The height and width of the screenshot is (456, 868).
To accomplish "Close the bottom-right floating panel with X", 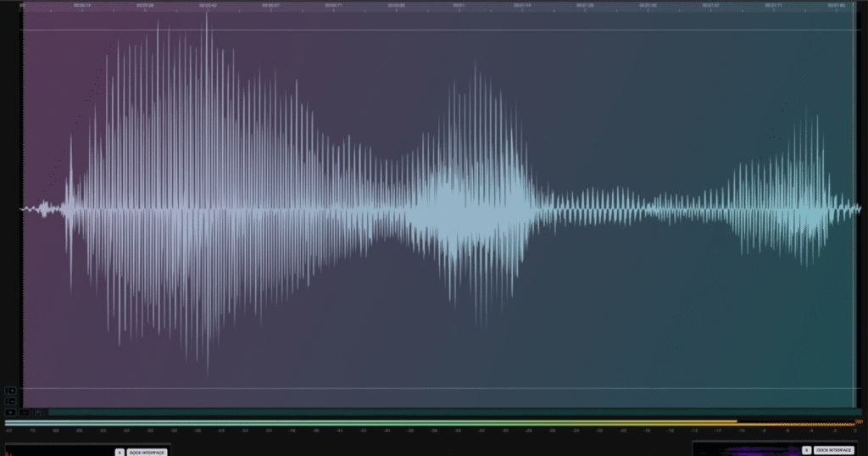I will point(806,450).
